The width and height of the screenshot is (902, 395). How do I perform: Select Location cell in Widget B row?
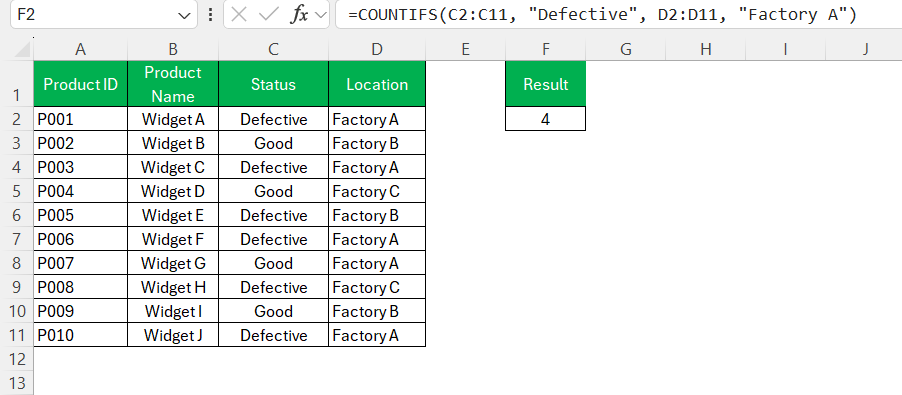[377, 143]
